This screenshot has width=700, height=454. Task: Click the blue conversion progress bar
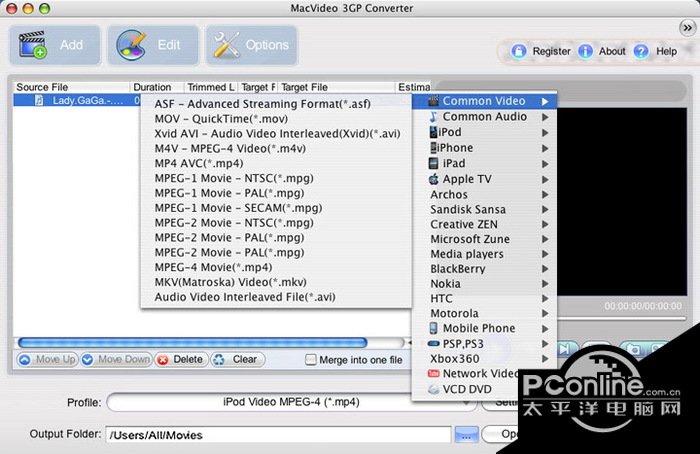point(192,343)
